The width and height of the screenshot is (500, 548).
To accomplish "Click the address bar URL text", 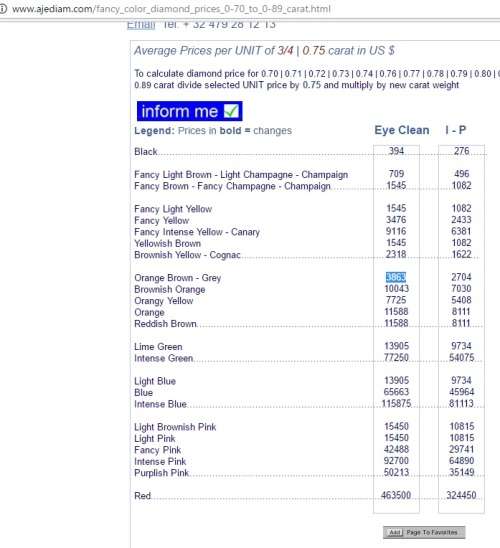I will pos(171,9).
